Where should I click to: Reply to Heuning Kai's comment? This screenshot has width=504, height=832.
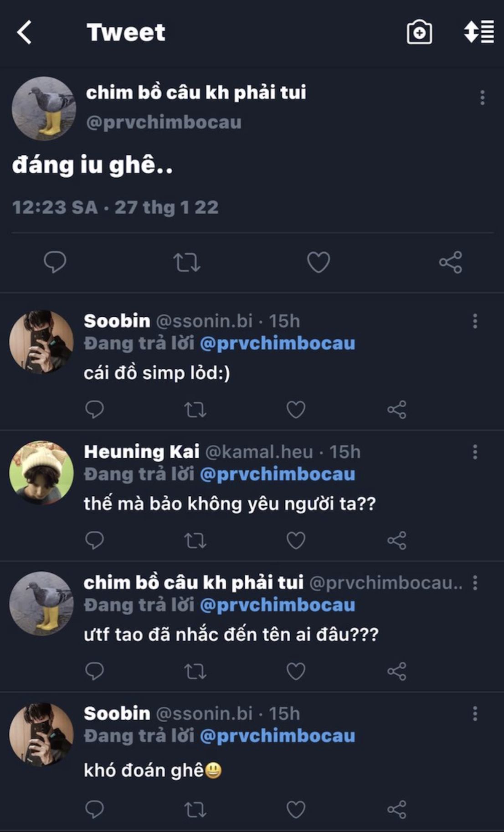point(94,540)
